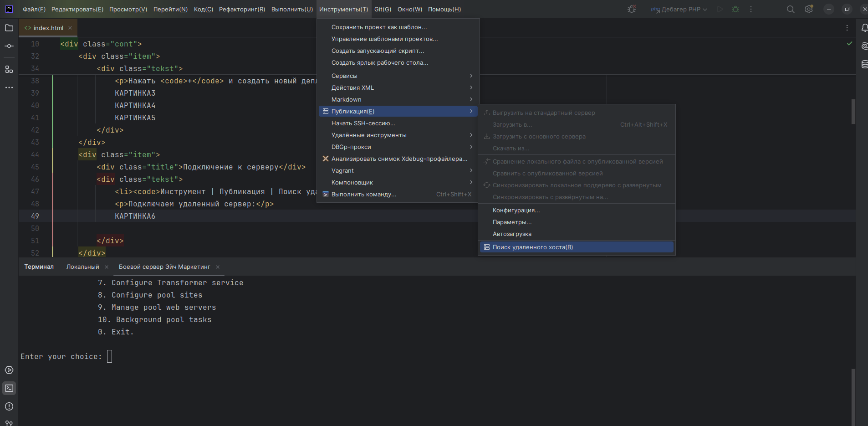This screenshot has width=868, height=426.
Task: Open the Commit tool window icon
Action: (9, 46)
